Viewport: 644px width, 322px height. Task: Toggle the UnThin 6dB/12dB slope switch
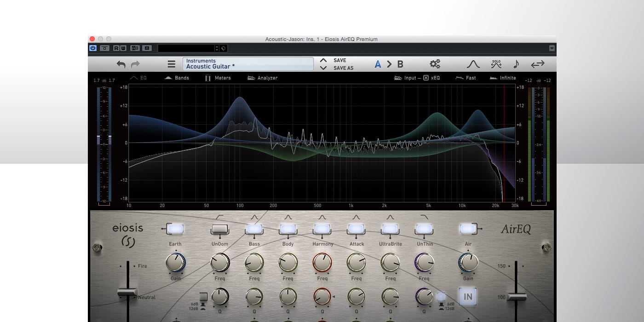(441, 297)
